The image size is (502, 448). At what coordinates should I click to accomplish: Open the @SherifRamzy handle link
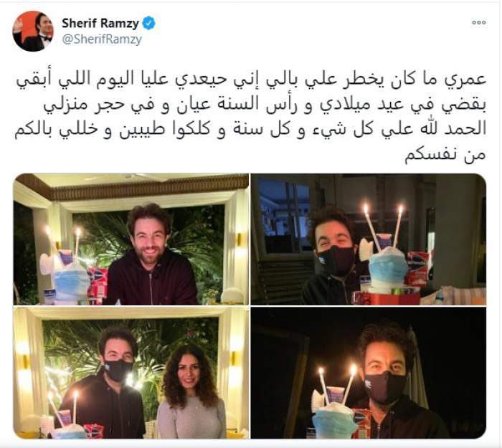[x=102, y=39]
